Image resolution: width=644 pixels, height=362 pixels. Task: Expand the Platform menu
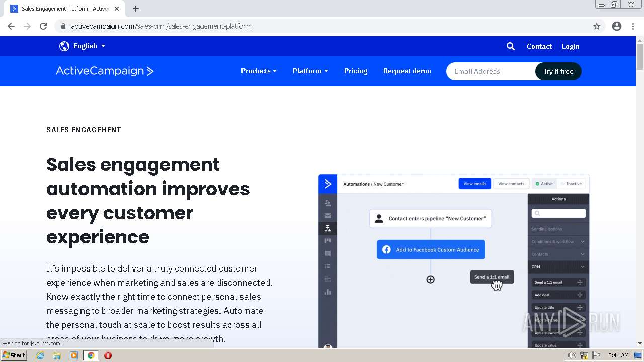coord(310,71)
